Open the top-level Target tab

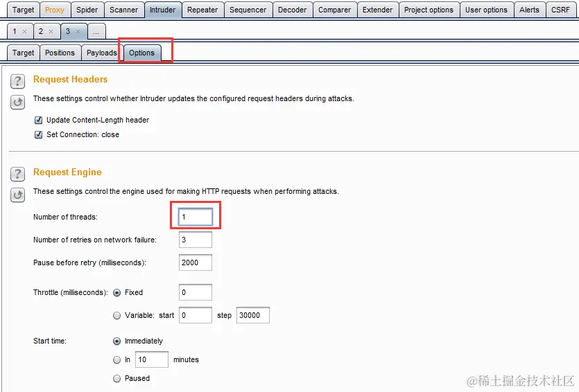23,10
